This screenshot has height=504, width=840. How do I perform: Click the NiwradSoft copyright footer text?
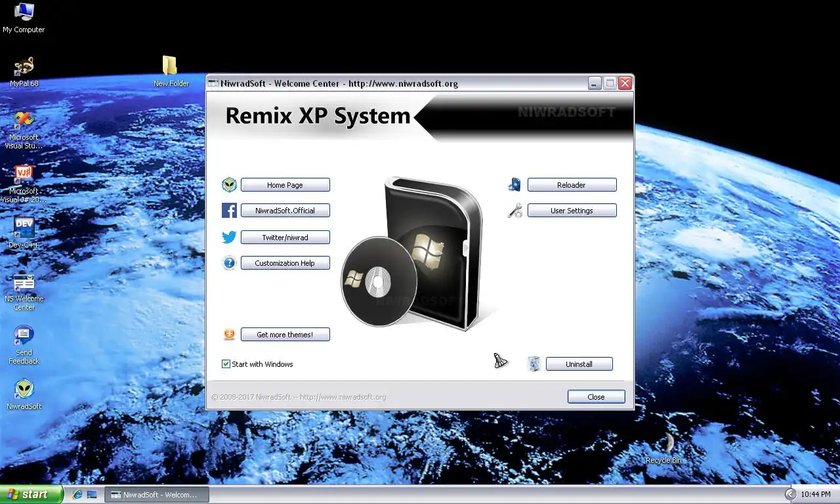(x=299, y=397)
